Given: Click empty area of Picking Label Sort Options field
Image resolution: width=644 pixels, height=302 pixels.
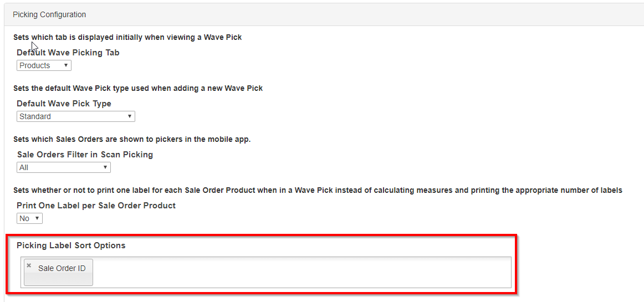Looking at the screenshot, I should pyautogui.click(x=299, y=272).
